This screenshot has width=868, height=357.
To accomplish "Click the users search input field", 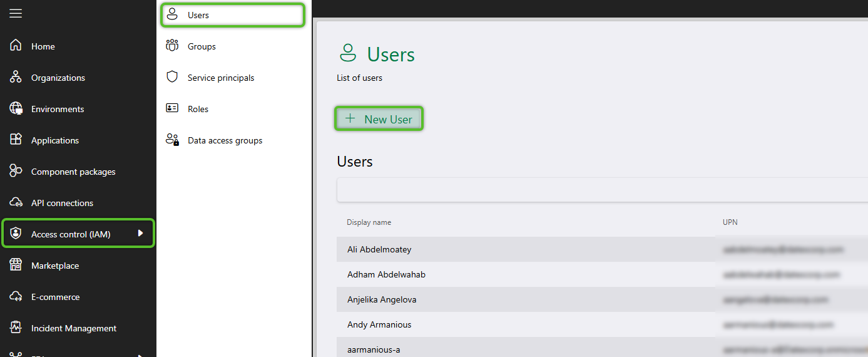I will [x=601, y=190].
